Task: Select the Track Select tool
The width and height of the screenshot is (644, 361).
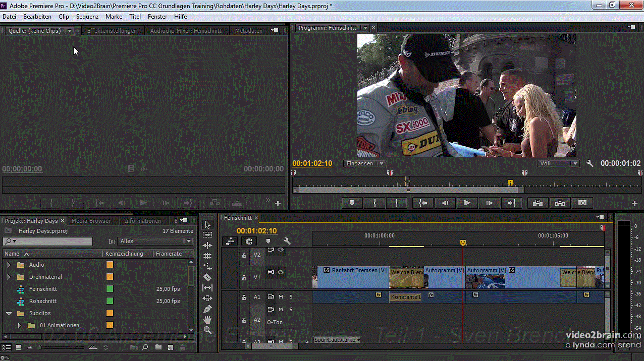Action: tap(207, 235)
